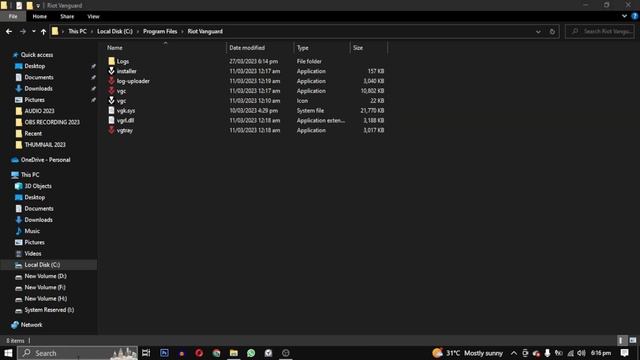
Task: Open New Volume (F:) drive
Action: (x=45, y=287)
